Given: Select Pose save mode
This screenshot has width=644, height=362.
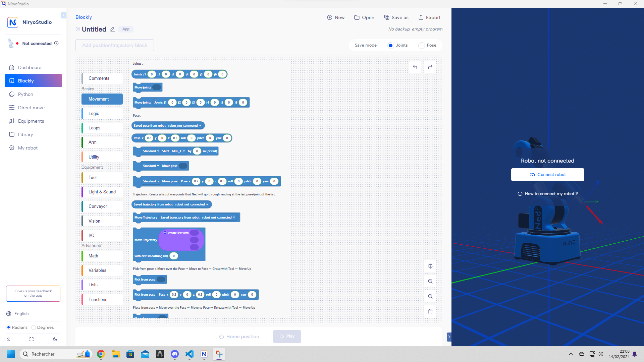Looking at the screenshot, I should click(422, 46).
